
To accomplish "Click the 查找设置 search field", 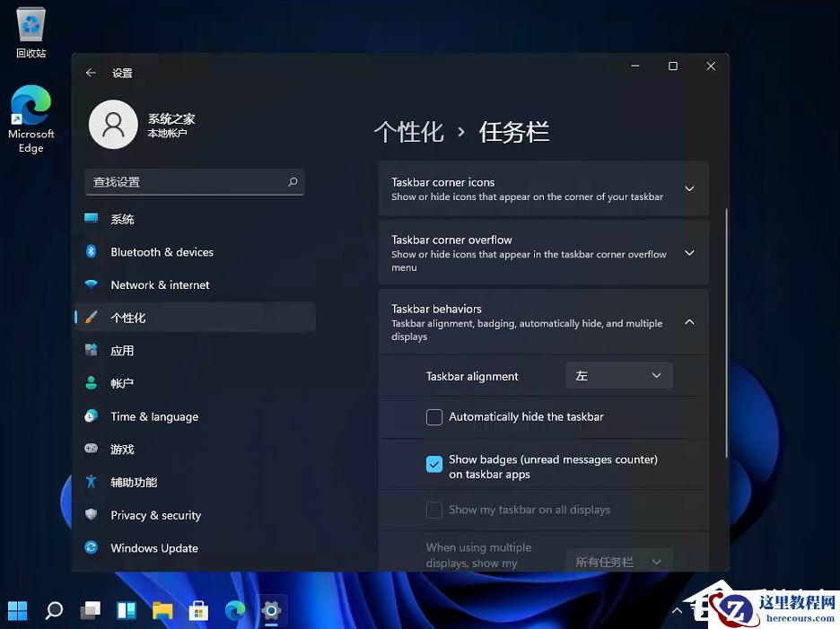I will click(194, 181).
